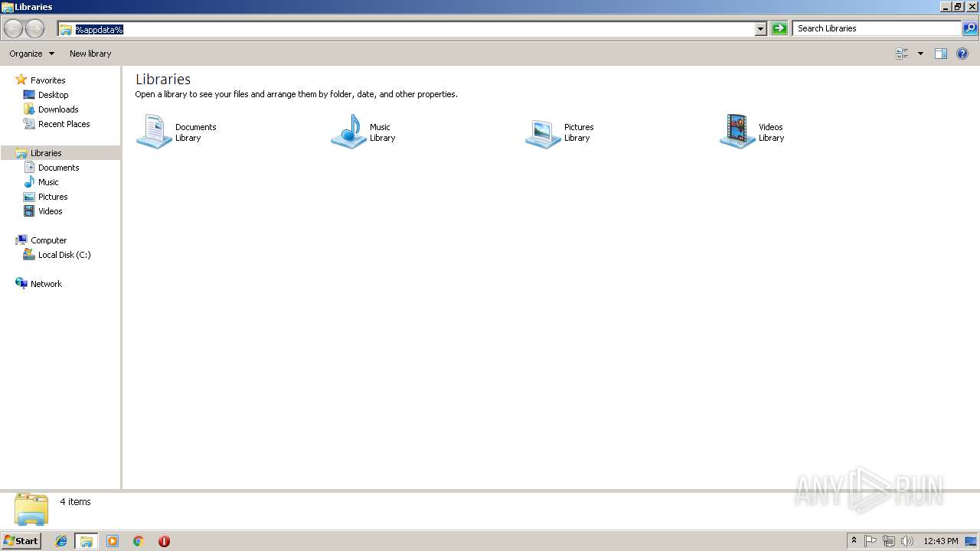Create a New library
Viewport: 980px width, 551px height.
pos(90,54)
